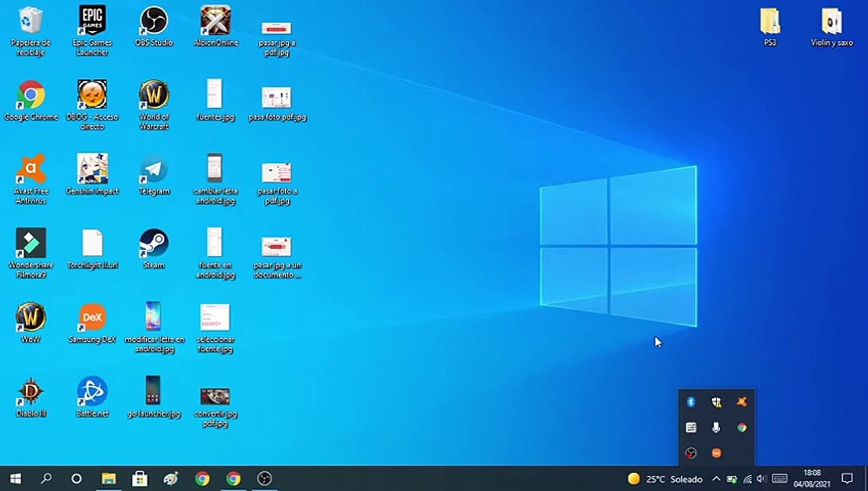Open the paint palette app on taskbar
Image resolution: width=868 pixels, height=491 pixels.
tap(171, 479)
